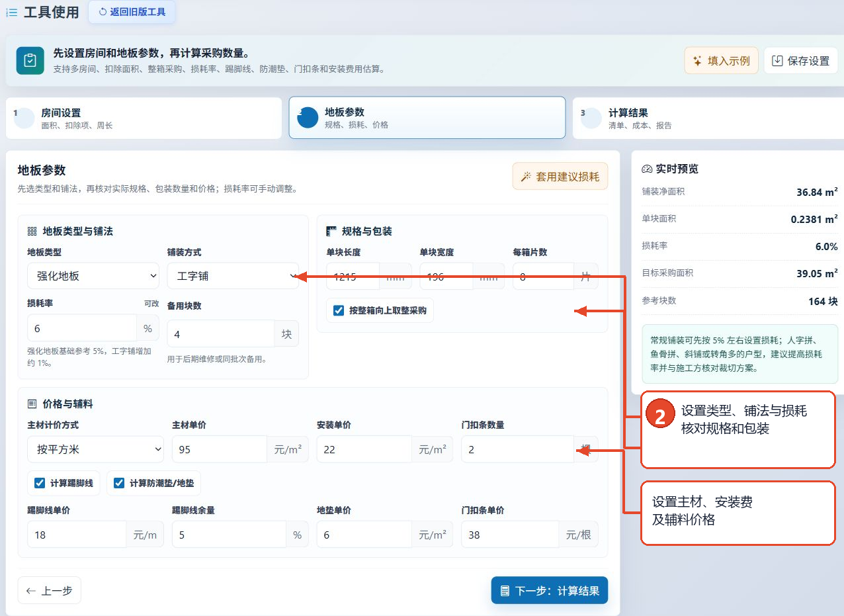This screenshot has height=616, width=844.
Task: Open the 计算结果 step tab
Action: pyautogui.click(x=708, y=118)
